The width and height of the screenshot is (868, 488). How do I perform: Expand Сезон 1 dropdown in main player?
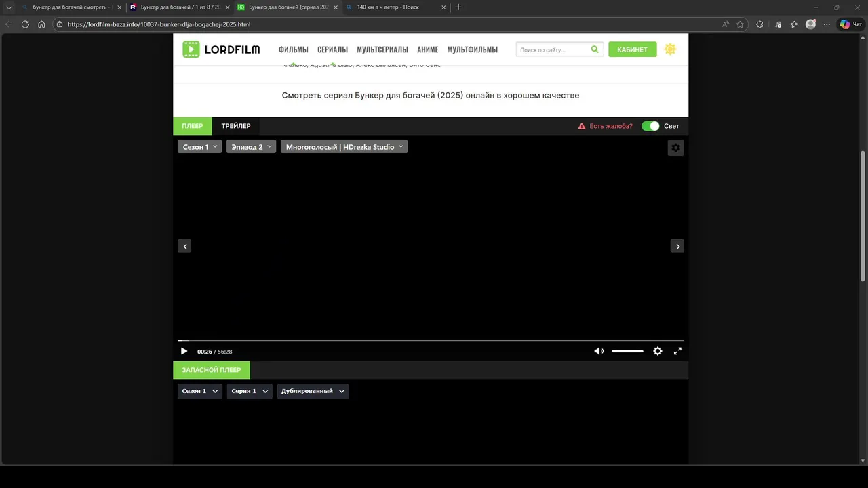coord(199,146)
